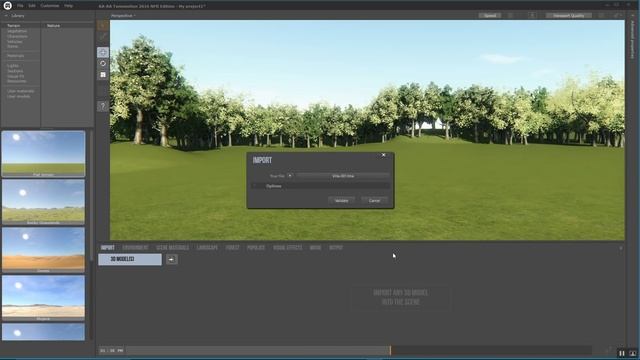Switch to the Visual Effects tab

pyautogui.click(x=288, y=248)
